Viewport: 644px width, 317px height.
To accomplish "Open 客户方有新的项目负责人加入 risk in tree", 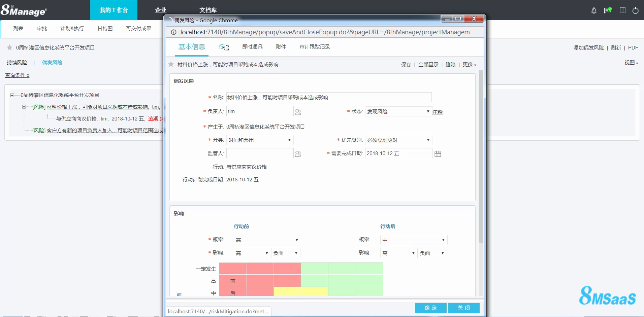I will (105, 131).
